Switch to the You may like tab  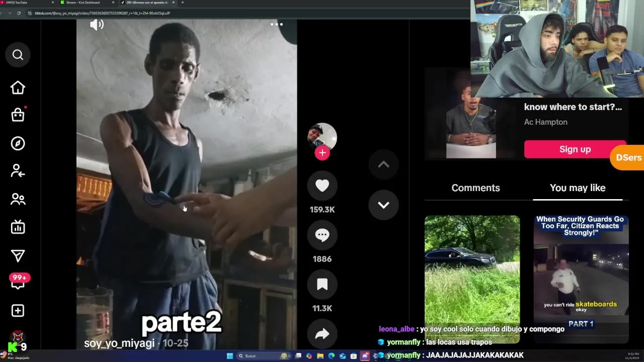point(578,188)
